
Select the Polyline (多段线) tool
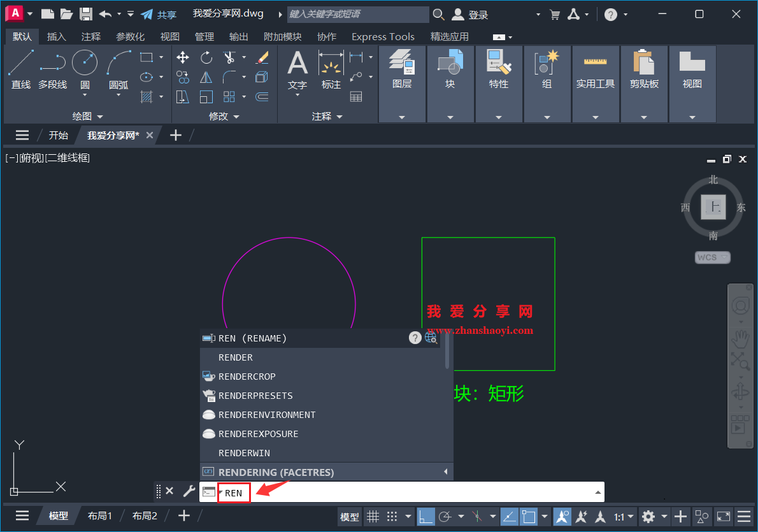[x=53, y=69]
